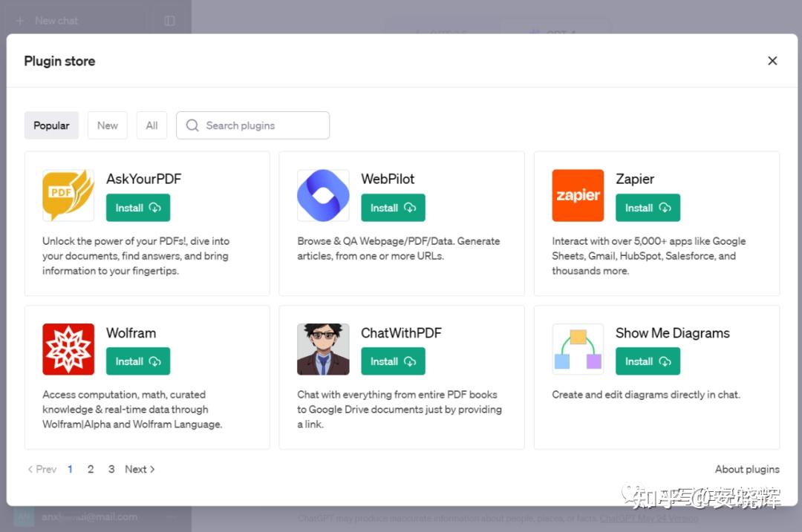Image resolution: width=802 pixels, height=532 pixels.
Task: Click the Zapier plugin title
Action: pyautogui.click(x=635, y=179)
